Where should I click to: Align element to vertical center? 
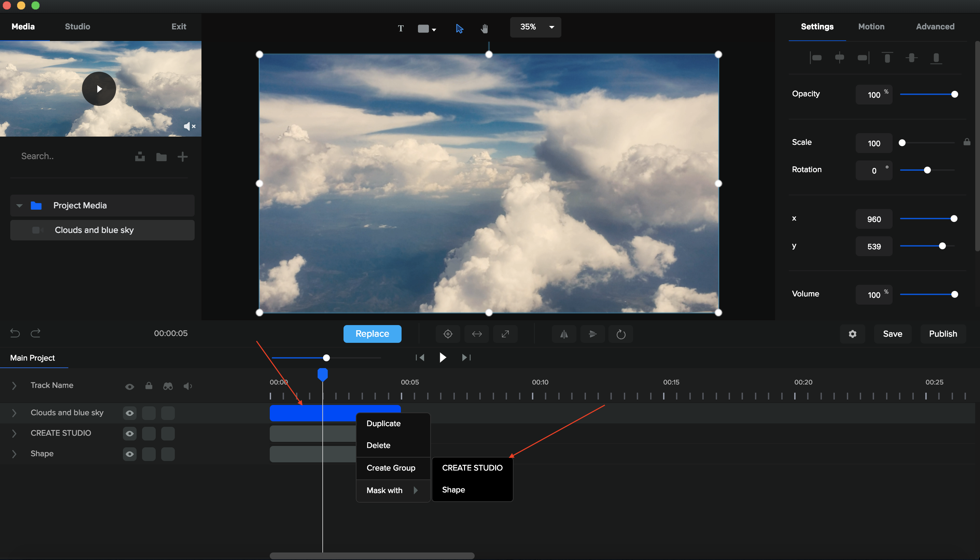(x=911, y=58)
